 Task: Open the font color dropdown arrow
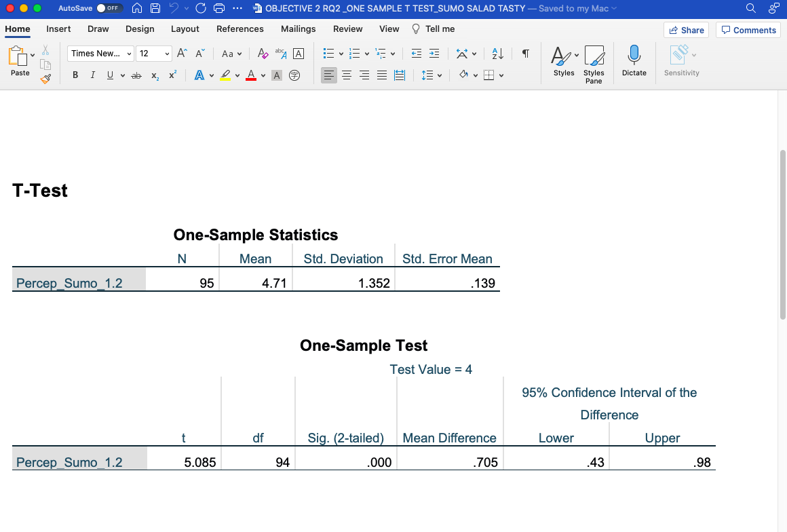(x=263, y=76)
